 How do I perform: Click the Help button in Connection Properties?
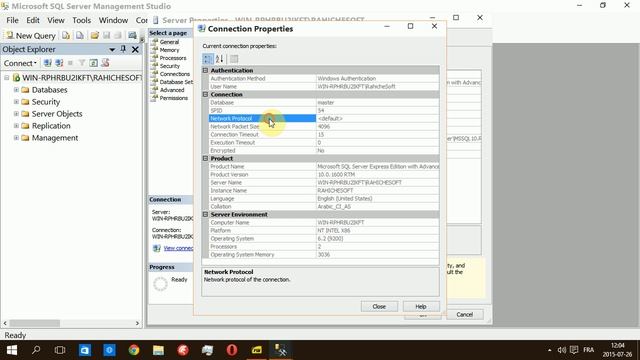tap(421, 306)
